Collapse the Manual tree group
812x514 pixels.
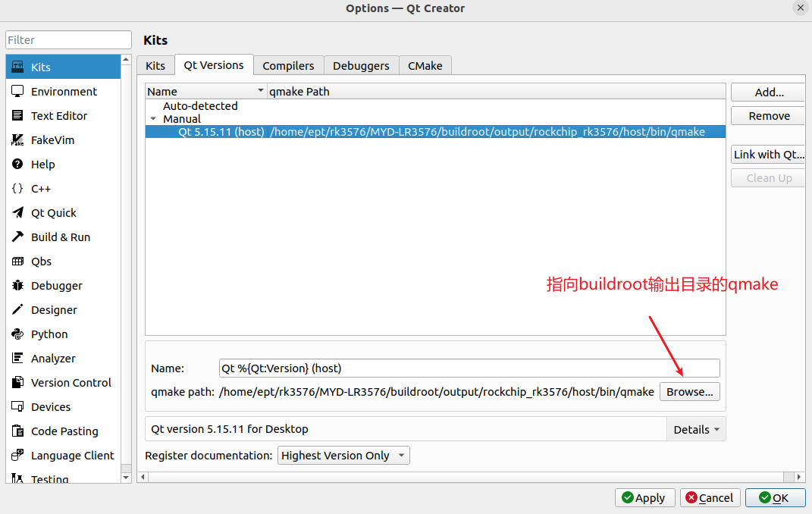pyautogui.click(x=153, y=118)
